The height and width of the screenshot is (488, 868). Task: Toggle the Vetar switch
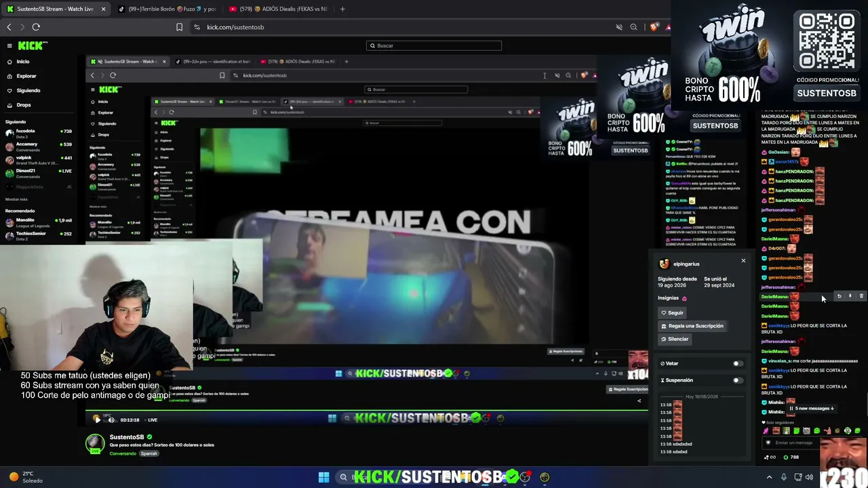pos(737,363)
